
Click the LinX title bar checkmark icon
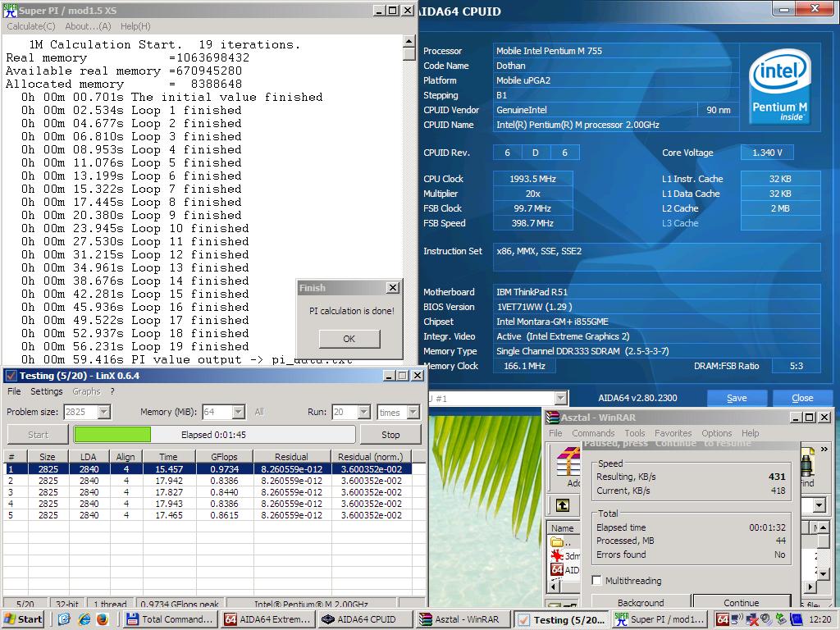[x=11, y=376]
